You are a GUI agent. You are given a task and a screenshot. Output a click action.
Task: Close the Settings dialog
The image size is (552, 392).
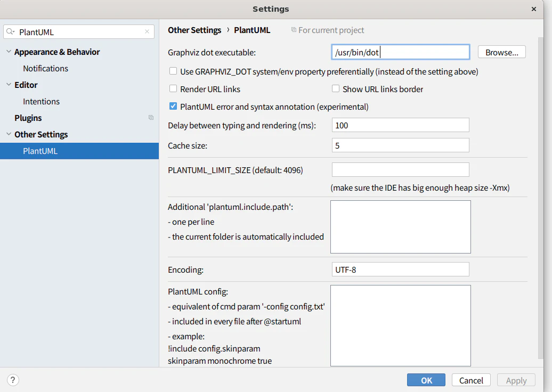coord(534,9)
